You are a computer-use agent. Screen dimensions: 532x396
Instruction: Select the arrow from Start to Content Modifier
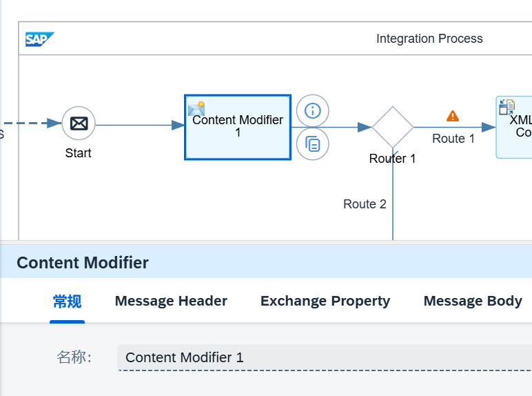tap(138, 125)
